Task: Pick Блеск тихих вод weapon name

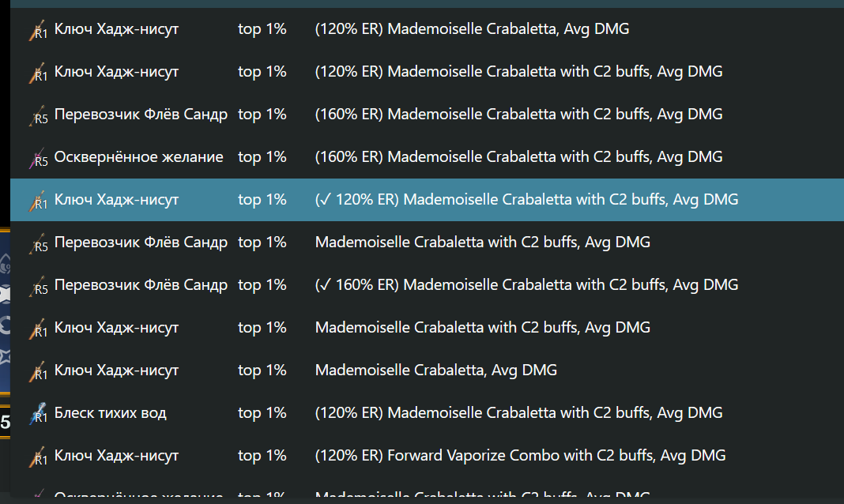Action: [x=110, y=413]
